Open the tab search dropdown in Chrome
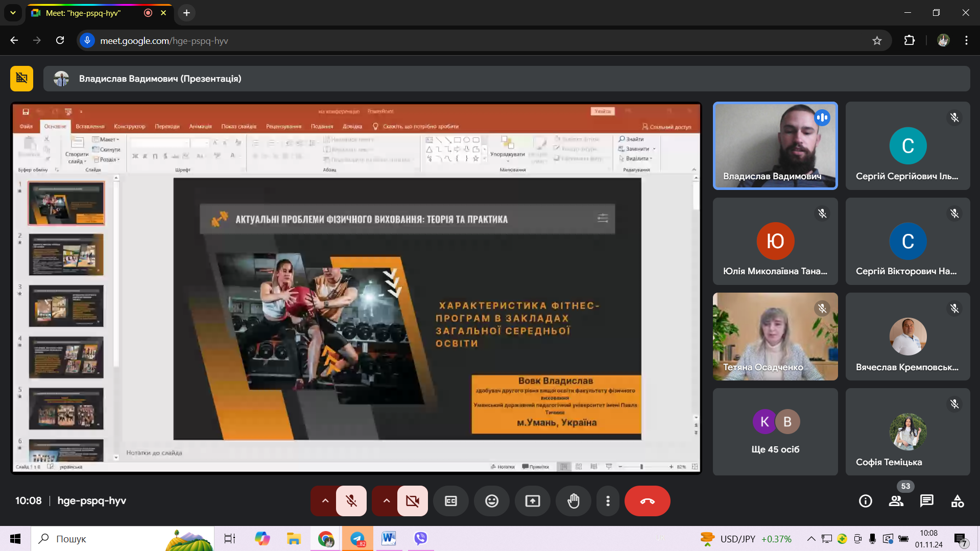The width and height of the screenshot is (980, 551). coord(13,13)
